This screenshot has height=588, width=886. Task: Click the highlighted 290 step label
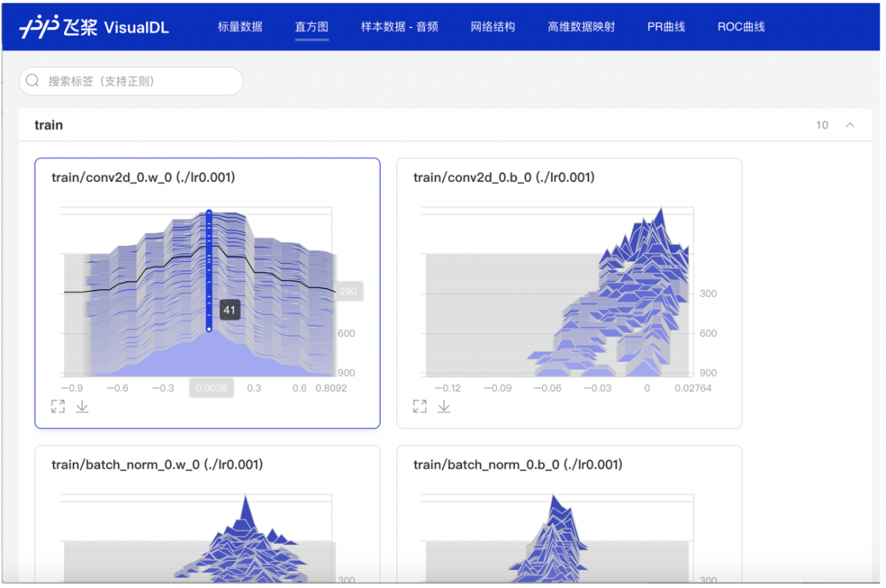coord(348,291)
